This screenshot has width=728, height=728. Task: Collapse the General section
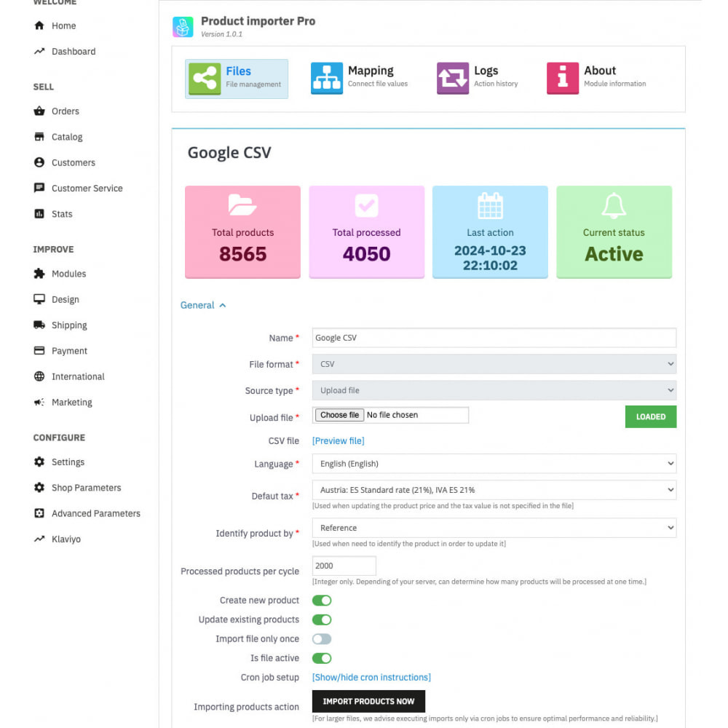[203, 305]
